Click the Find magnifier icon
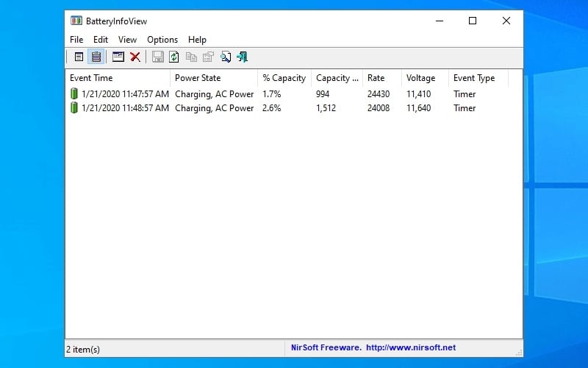588x368 pixels. (x=226, y=57)
